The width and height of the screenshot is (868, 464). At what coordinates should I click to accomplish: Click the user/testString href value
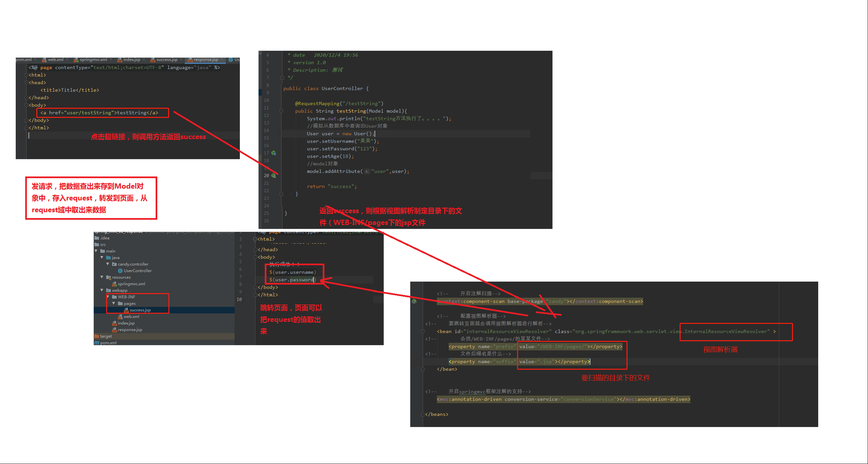tap(89, 113)
